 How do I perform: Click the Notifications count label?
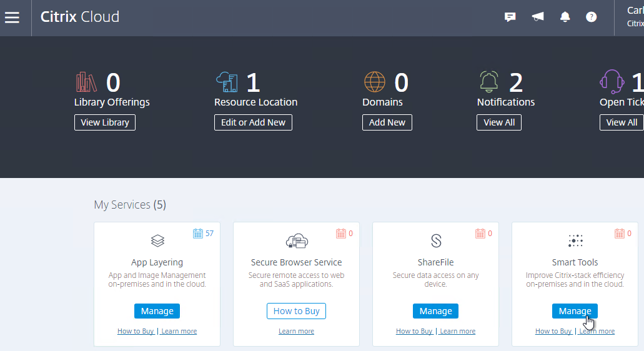tap(505, 102)
